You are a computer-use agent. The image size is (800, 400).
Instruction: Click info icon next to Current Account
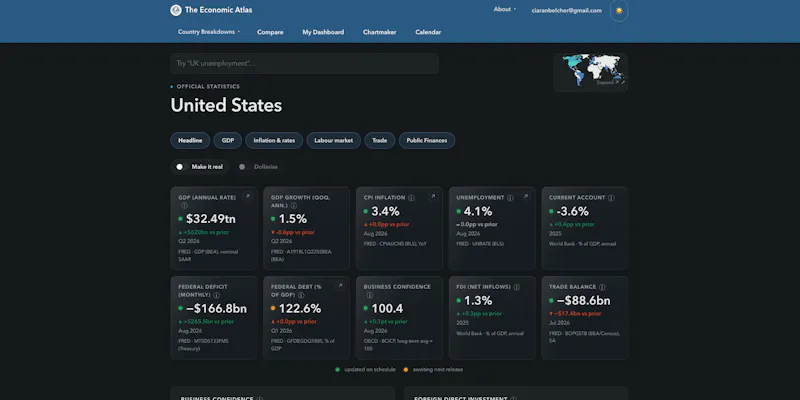pyautogui.click(x=611, y=198)
